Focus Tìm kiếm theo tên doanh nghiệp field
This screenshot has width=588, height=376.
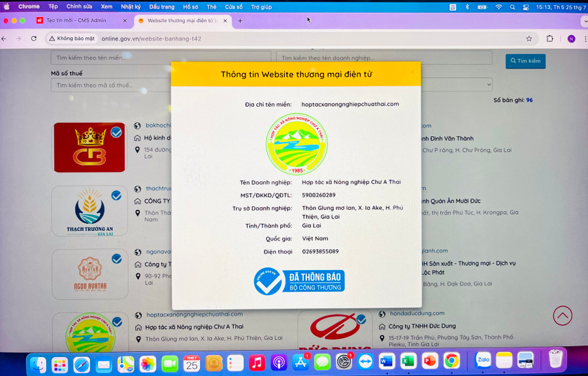coord(384,58)
